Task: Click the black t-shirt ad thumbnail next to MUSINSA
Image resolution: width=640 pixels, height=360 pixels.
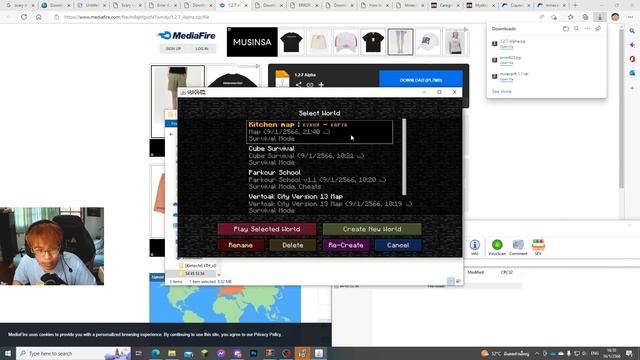Action: point(291,42)
